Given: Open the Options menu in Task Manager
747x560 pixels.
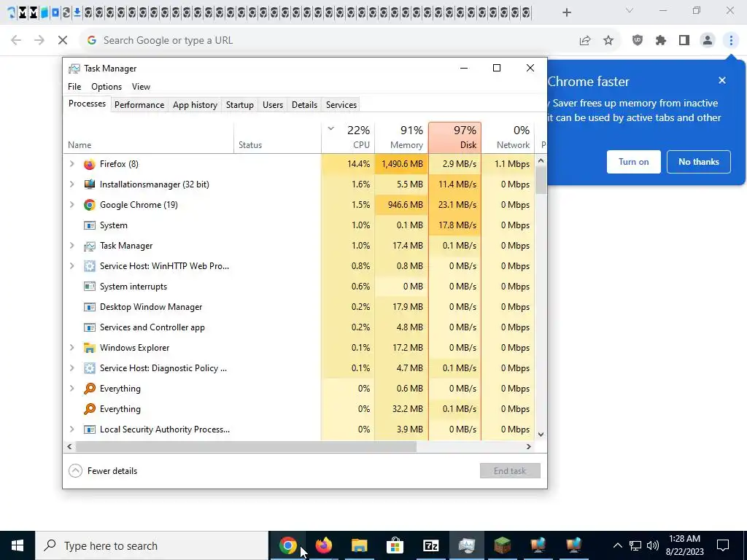Looking at the screenshot, I should pyautogui.click(x=107, y=87).
